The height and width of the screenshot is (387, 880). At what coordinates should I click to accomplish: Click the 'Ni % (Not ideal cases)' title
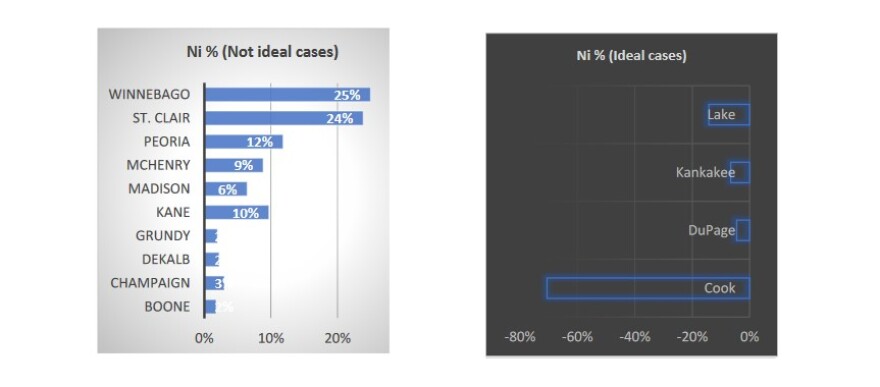point(262,53)
